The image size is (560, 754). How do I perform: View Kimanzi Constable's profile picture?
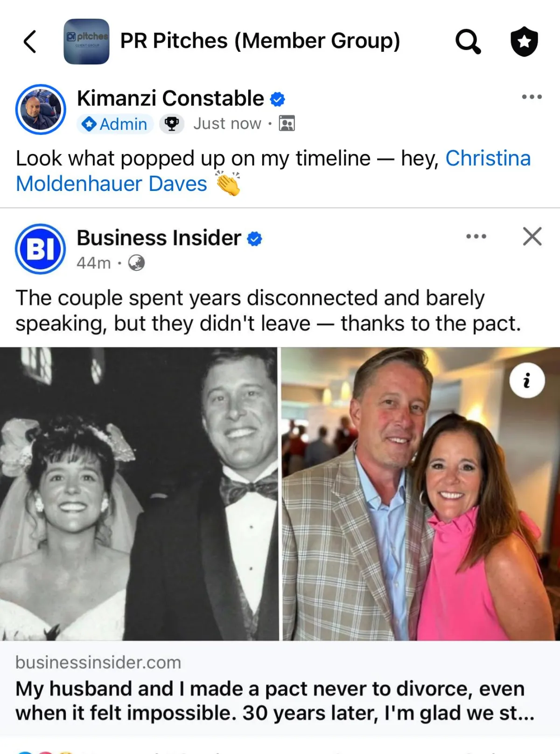41,109
